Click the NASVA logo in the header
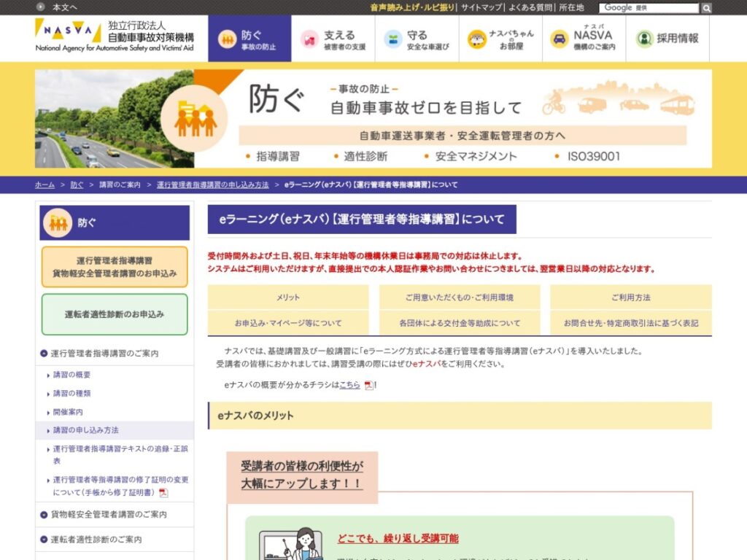 [115, 36]
